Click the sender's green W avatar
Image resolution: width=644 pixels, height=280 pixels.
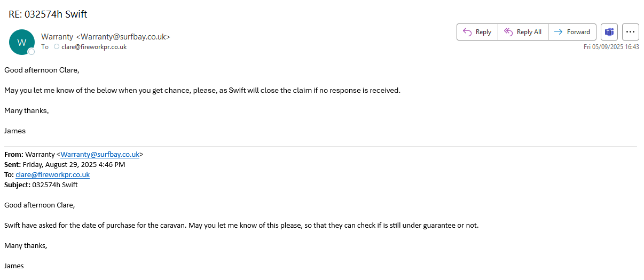pos(22,42)
